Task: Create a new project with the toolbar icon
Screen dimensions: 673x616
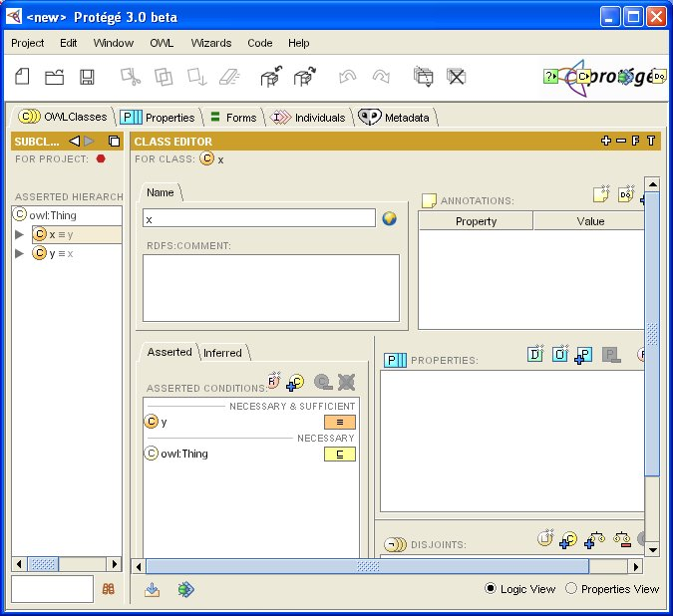Action: coord(22,77)
